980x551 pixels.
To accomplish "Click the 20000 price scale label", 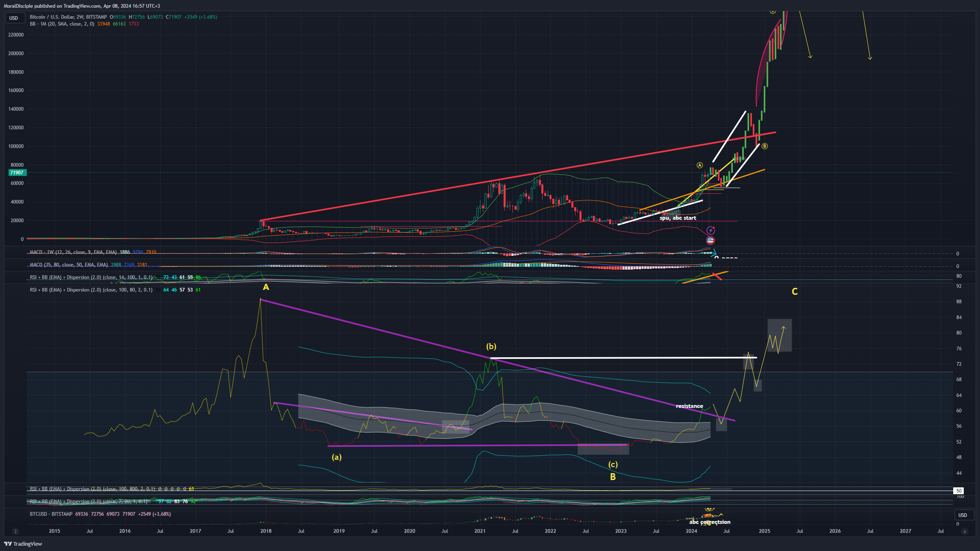I will [17, 221].
